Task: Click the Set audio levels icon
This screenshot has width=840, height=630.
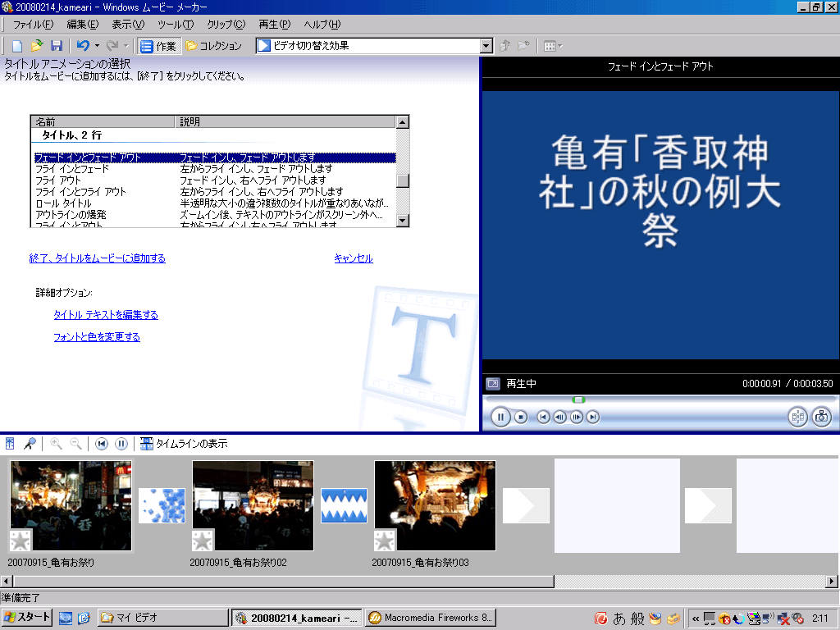Action: pyautogui.click(x=11, y=444)
